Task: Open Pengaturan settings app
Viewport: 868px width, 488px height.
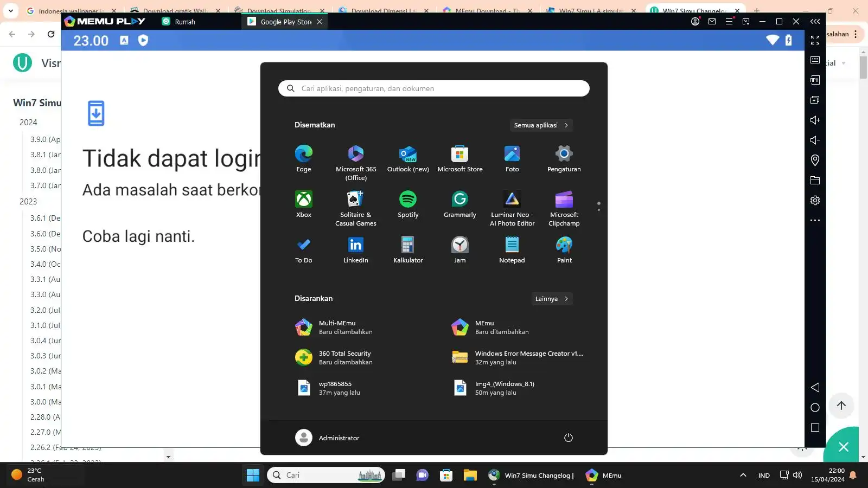Action: click(564, 159)
